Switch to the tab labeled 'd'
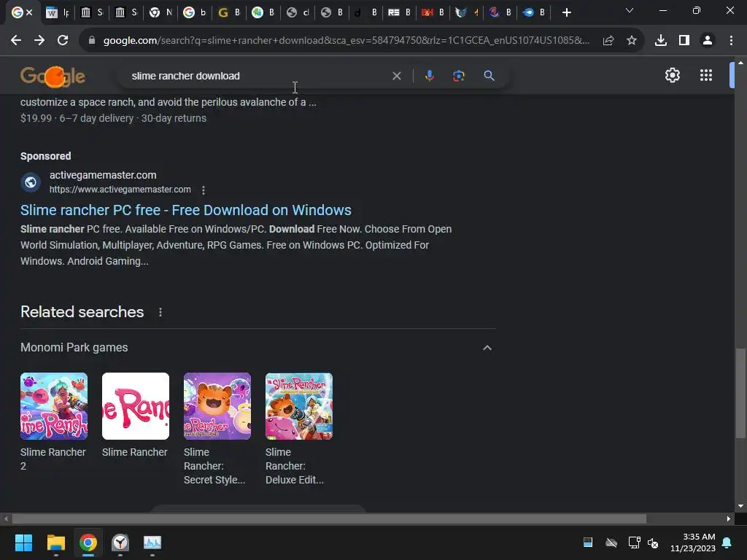Image resolution: width=747 pixels, height=560 pixels. click(365, 13)
